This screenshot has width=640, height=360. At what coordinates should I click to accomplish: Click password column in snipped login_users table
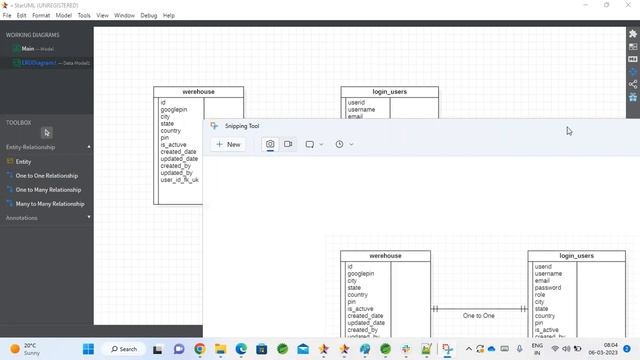pos(548,288)
